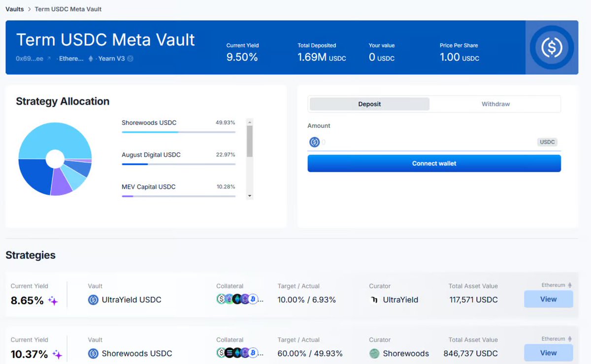This screenshot has height=364, width=591.
Task: Click the MEV Capital USDC allocation bar
Action: [178, 196]
